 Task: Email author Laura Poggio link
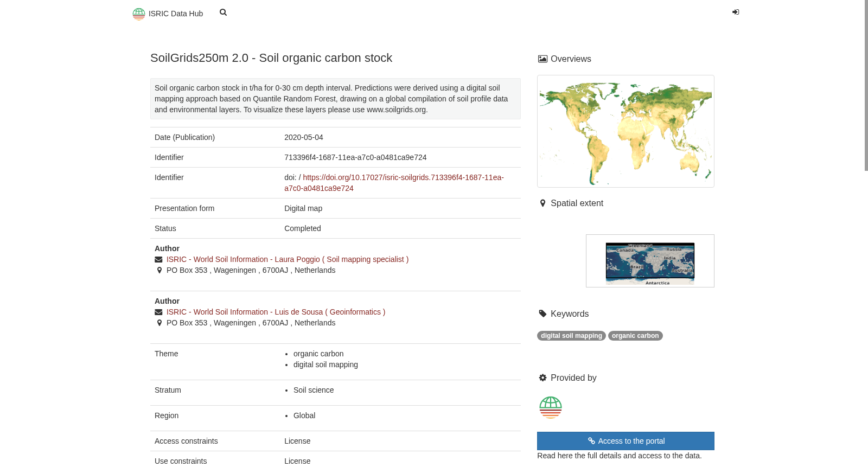[x=288, y=259]
